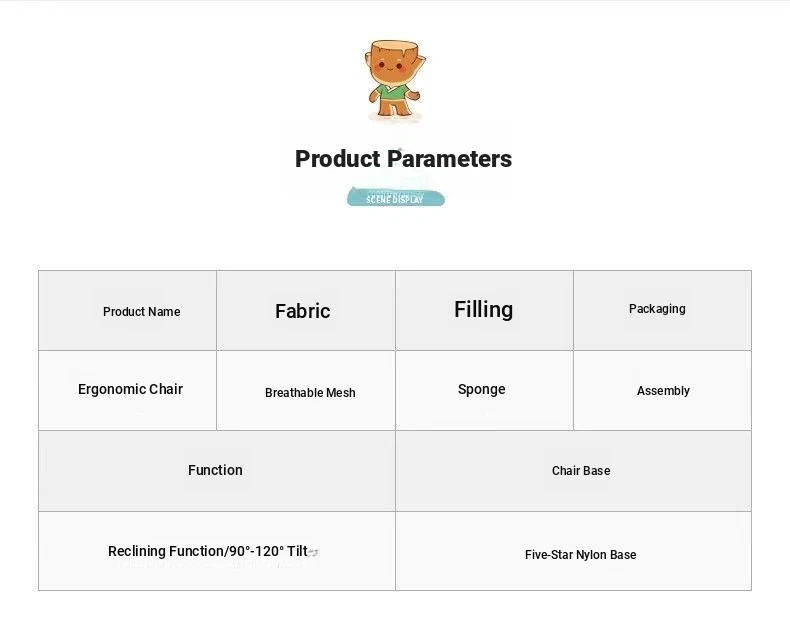The width and height of the screenshot is (790, 625).
Task: Select the Packaging header cell
Action: [x=662, y=310]
